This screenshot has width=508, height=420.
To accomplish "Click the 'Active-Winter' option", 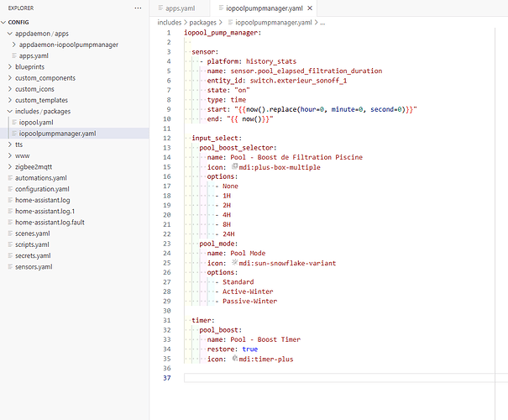I will (248, 291).
